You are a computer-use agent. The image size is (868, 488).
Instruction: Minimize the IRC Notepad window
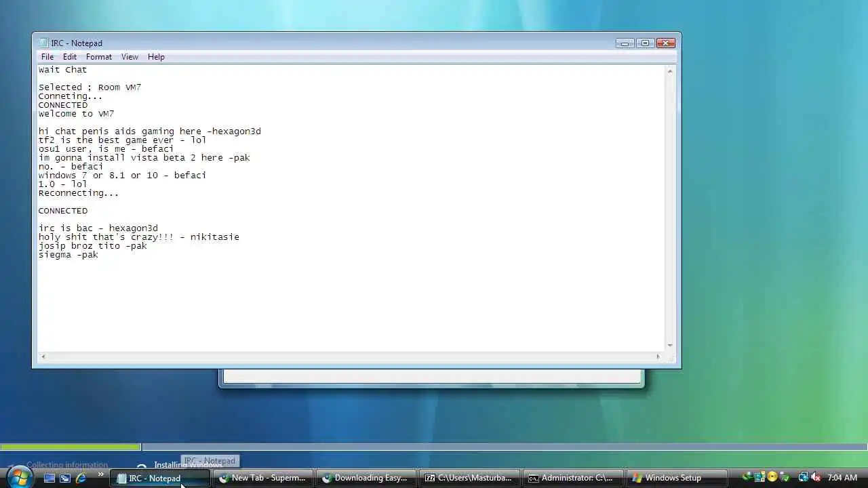click(x=625, y=43)
